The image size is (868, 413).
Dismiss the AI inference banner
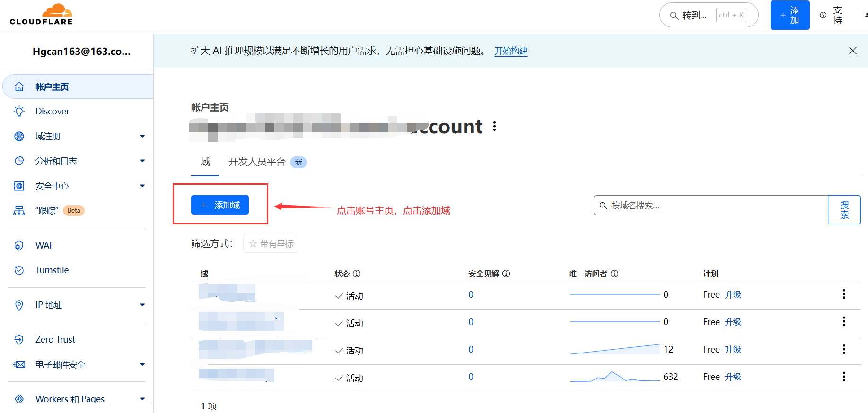point(852,51)
